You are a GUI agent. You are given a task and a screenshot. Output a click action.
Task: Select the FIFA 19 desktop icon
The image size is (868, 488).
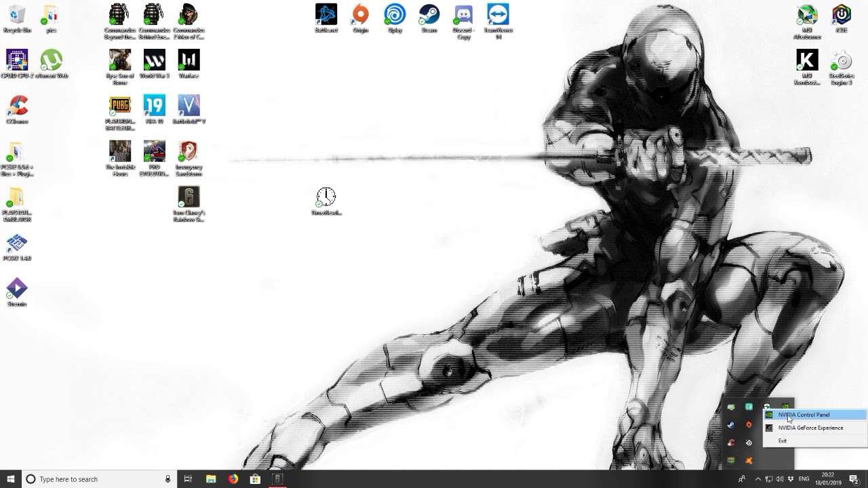(x=155, y=110)
